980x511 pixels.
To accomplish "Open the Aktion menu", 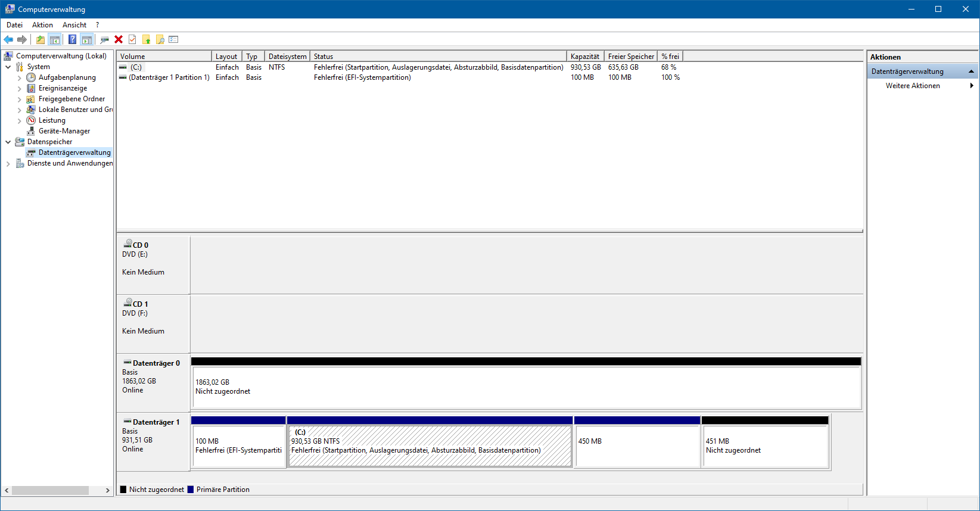I will (42, 25).
